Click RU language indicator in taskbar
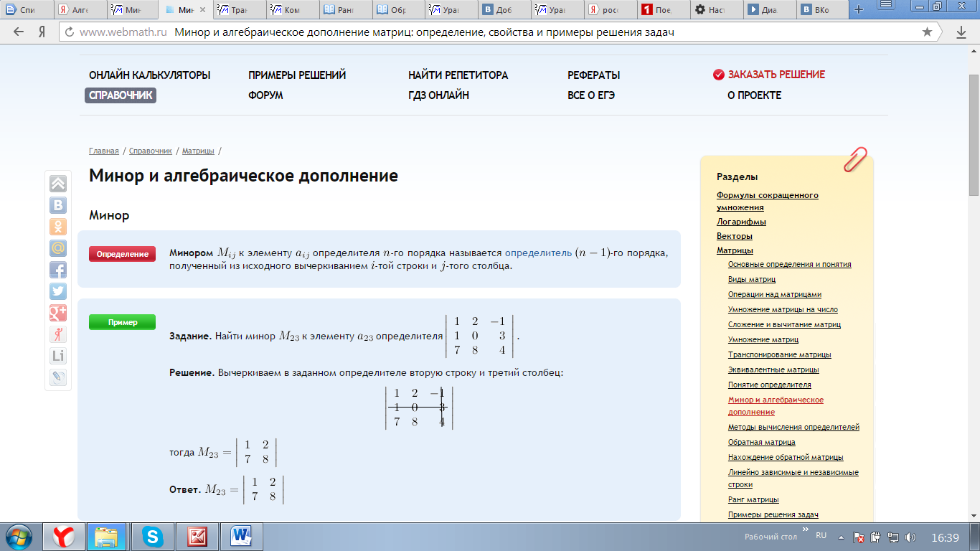This screenshot has width=980, height=551. (x=821, y=535)
